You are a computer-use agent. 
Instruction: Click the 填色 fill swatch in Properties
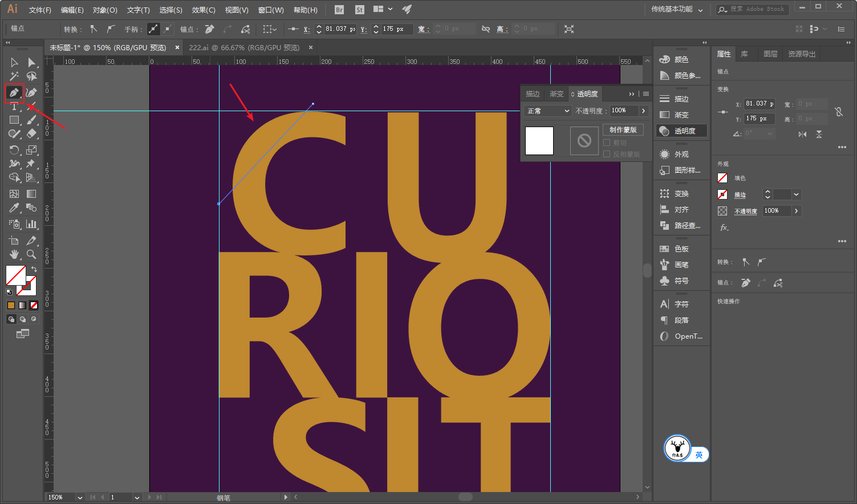[722, 178]
